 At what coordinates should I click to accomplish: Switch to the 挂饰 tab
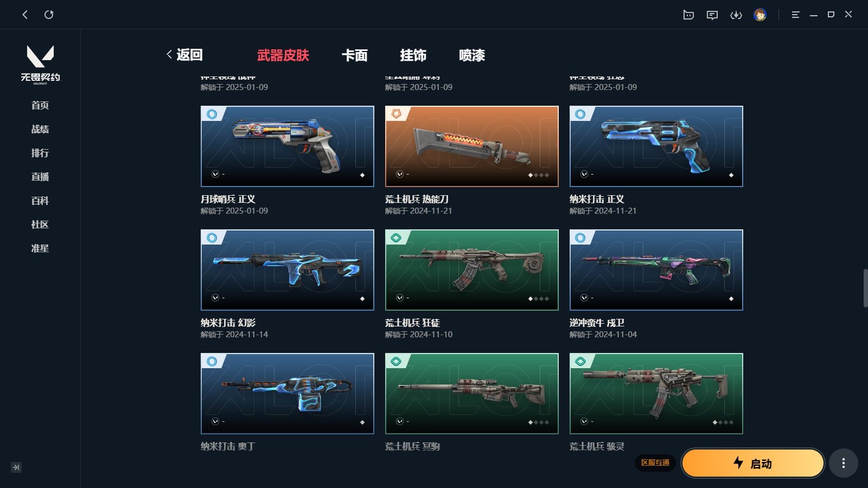tap(413, 55)
